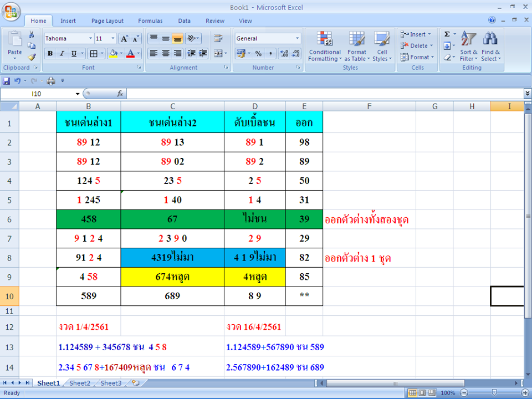This screenshot has width=532, height=399.
Task: Click the Zoom In plus button
Action: click(x=525, y=393)
